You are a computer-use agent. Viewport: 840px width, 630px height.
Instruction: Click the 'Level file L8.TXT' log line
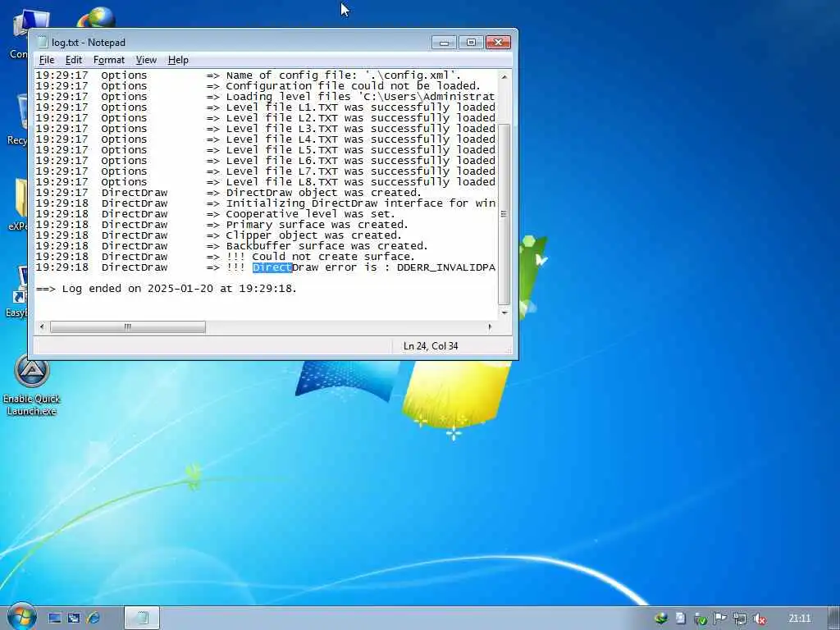(266, 182)
